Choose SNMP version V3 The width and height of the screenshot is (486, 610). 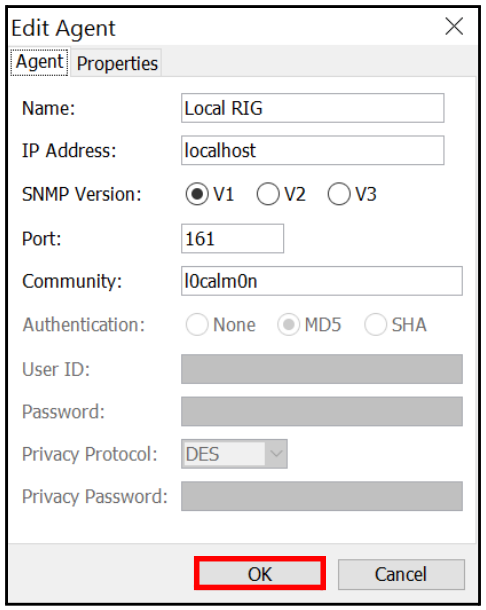pos(352,194)
